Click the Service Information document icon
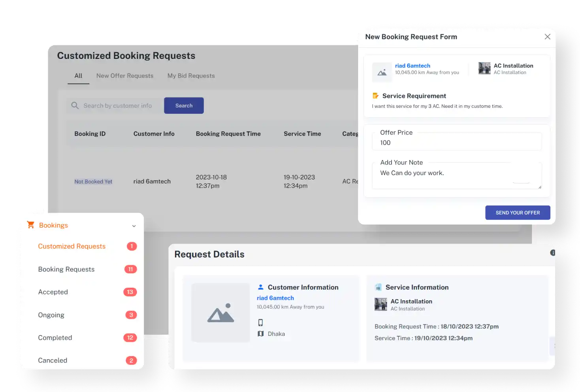 [378, 287]
